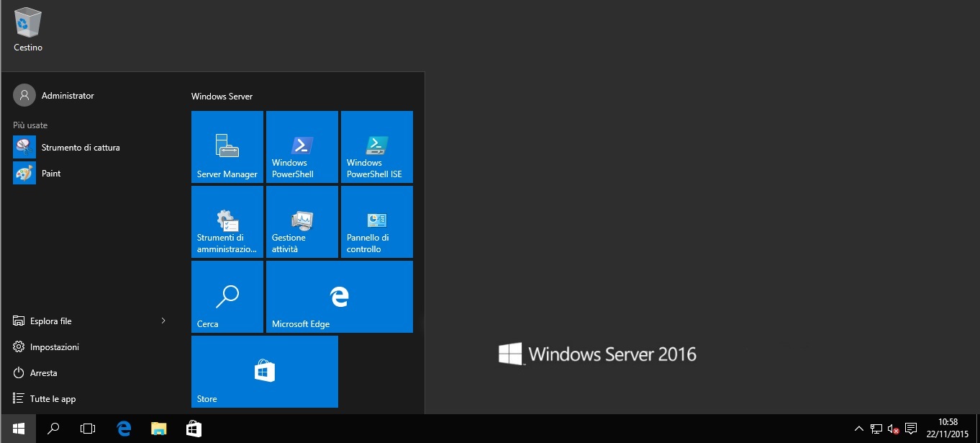This screenshot has width=980, height=443.
Task: Click the Più usate heading
Action: (30, 125)
